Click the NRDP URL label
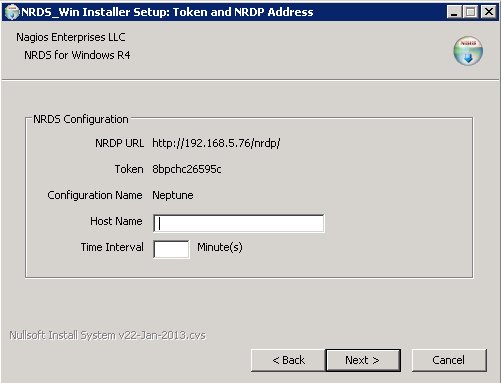 119,143
